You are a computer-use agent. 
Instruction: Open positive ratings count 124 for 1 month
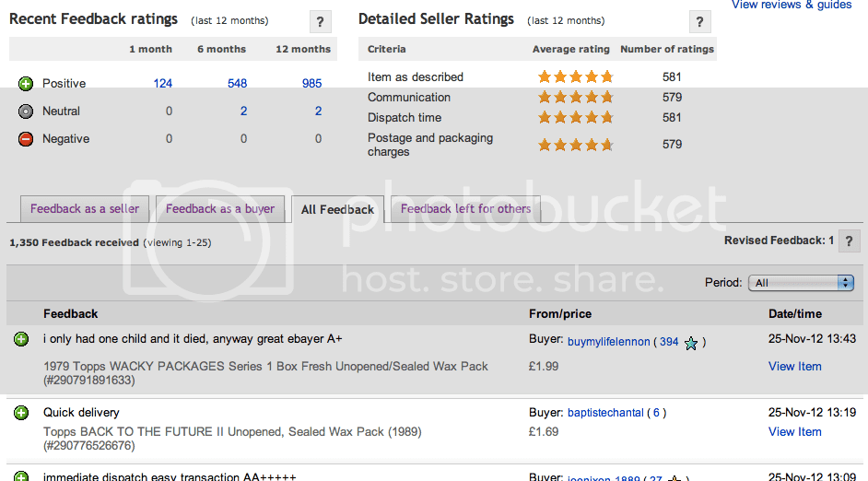pos(163,84)
